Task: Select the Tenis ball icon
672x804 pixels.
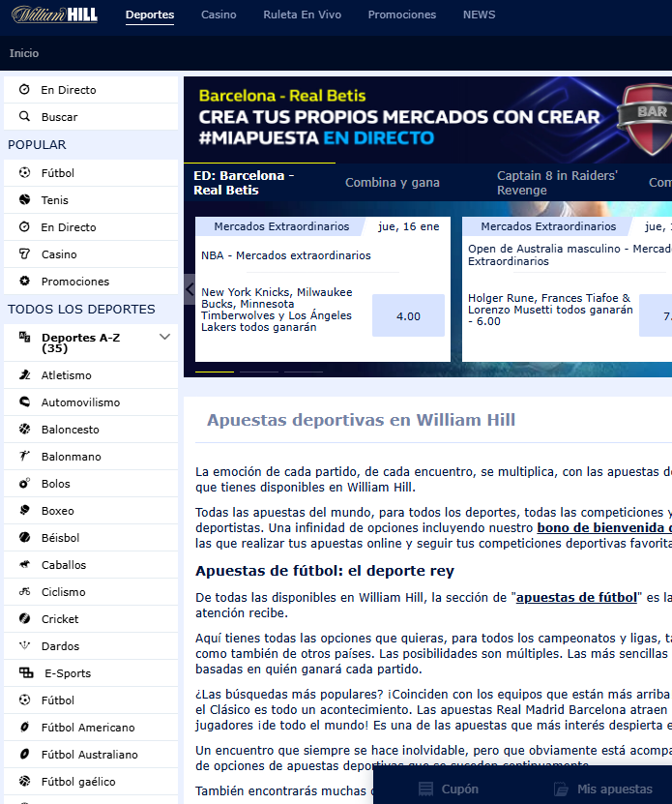Action: tap(24, 200)
